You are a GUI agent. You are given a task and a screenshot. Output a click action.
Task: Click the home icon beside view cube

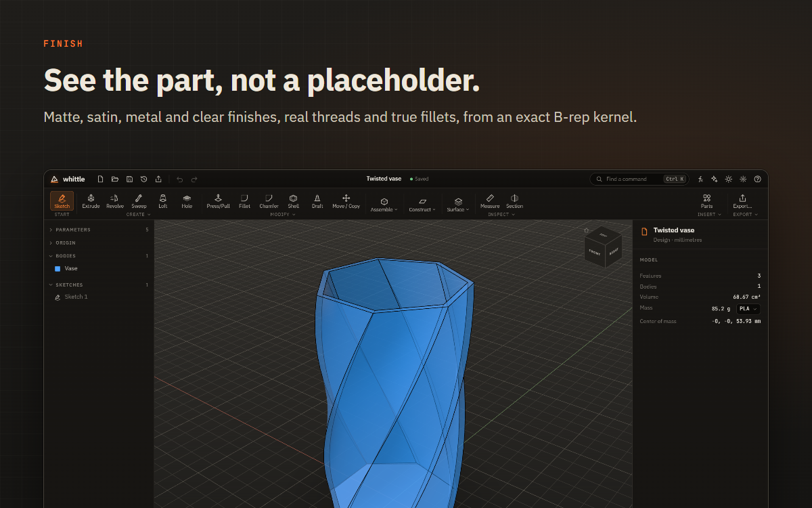tap(587, 230)
